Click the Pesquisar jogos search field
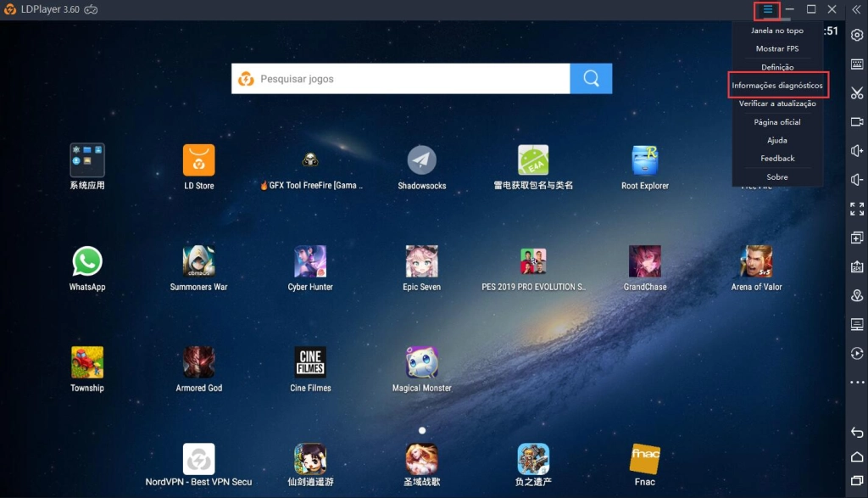Viewport: 868px width, 498px height. pyautogui.click(x=401, y=79)
